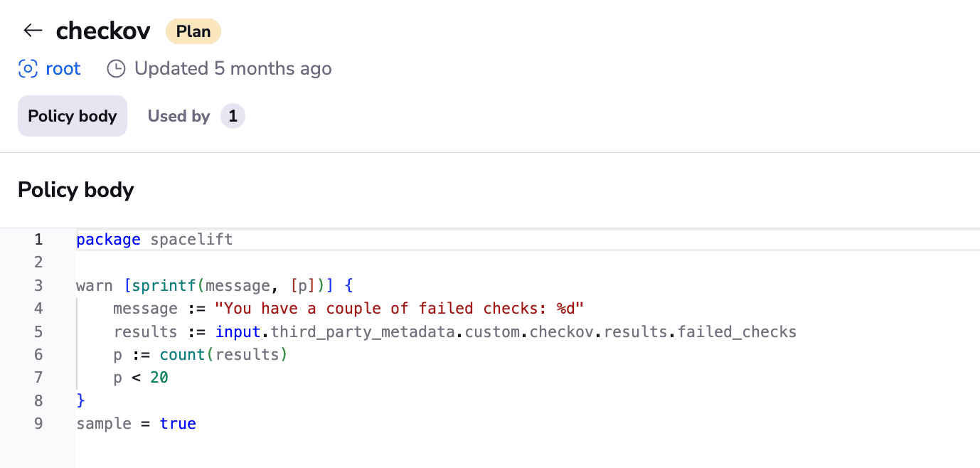The image size is (980, 468).
Task: Click line number 3 in the editor gutter
Action: [38, 286]
